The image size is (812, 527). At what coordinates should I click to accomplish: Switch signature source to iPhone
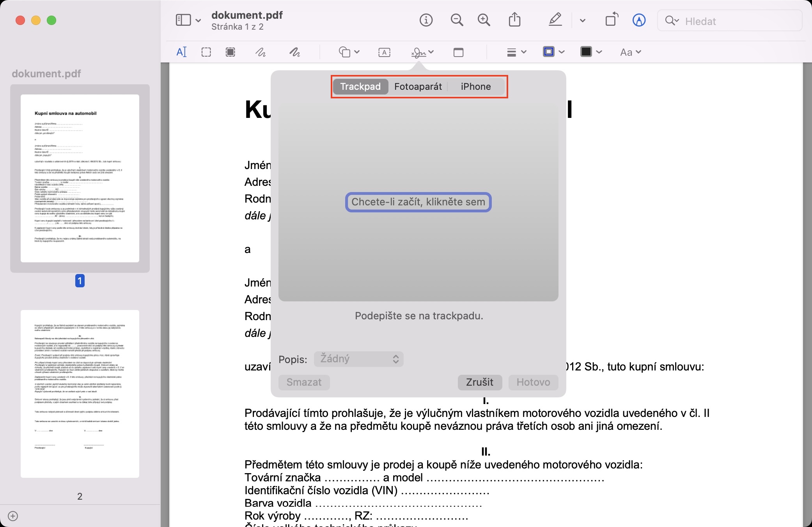(x=475, y=86)
